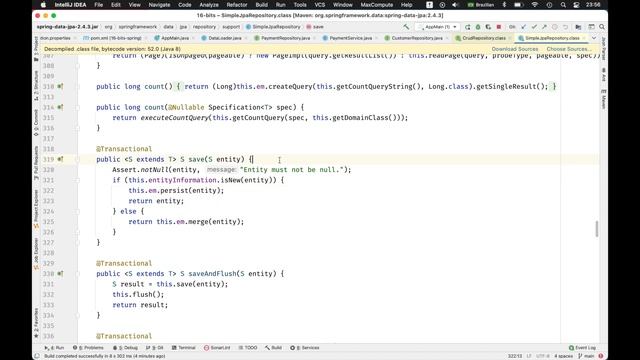
Task: Stop the running process (red square)
Action: 499,27
